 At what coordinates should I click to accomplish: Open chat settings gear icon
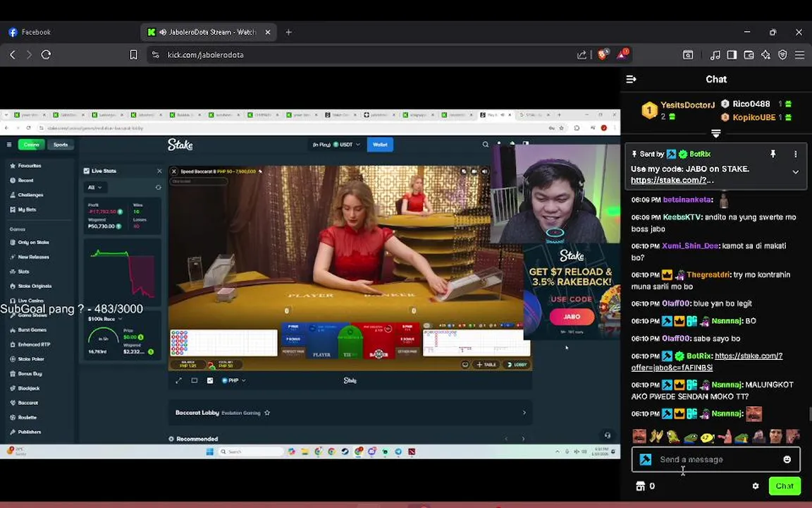tap(756, 486)
